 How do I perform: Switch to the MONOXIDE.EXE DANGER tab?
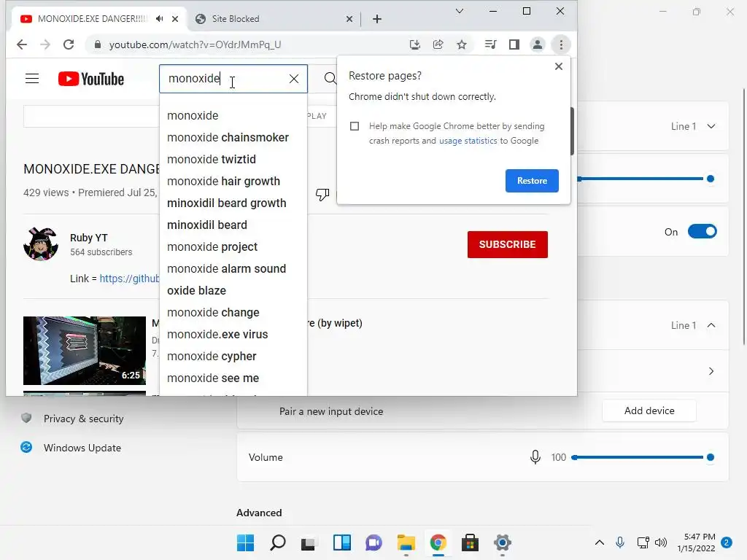click(92, 18)
